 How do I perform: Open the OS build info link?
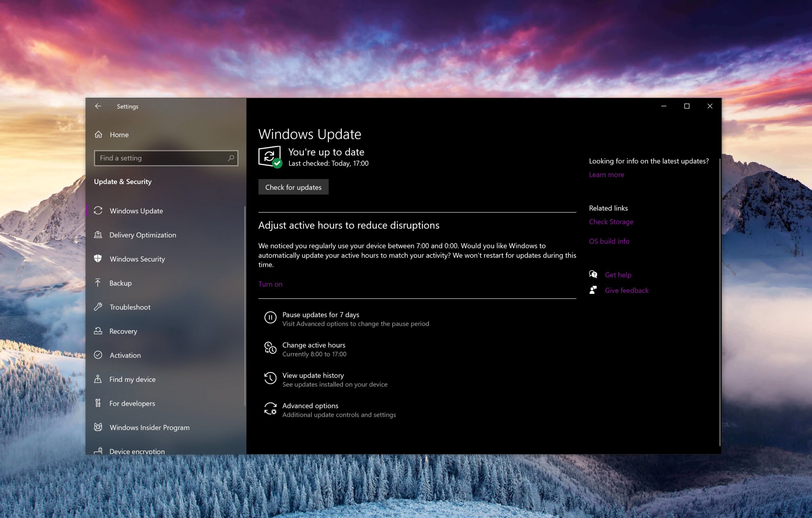coord(609,241)
